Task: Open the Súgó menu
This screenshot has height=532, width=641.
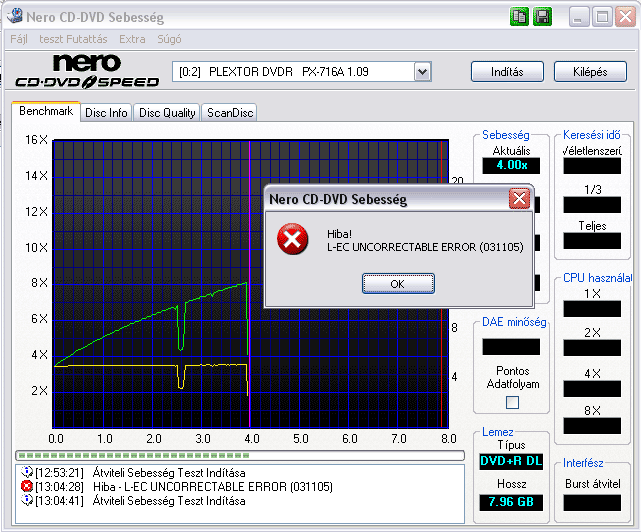Action: click(x=169, y=39)
